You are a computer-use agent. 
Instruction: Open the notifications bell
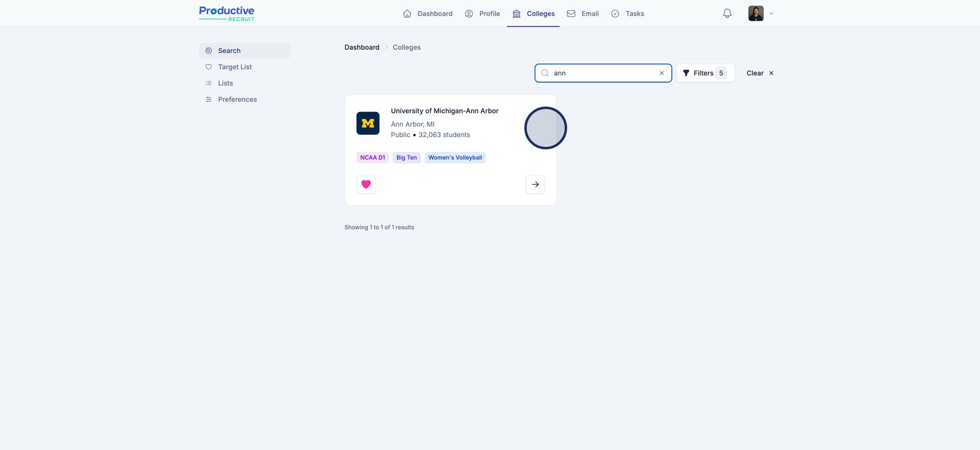point(727,13)
